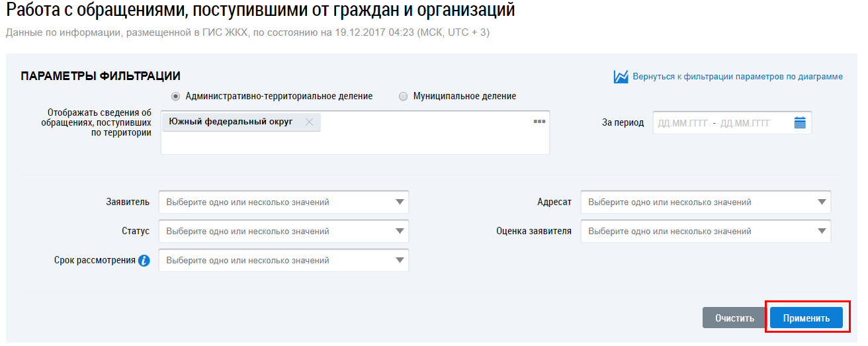Click info icon beside Срок рассмотрения
This screenshot has height=346, width=868.
coord(144,261)
